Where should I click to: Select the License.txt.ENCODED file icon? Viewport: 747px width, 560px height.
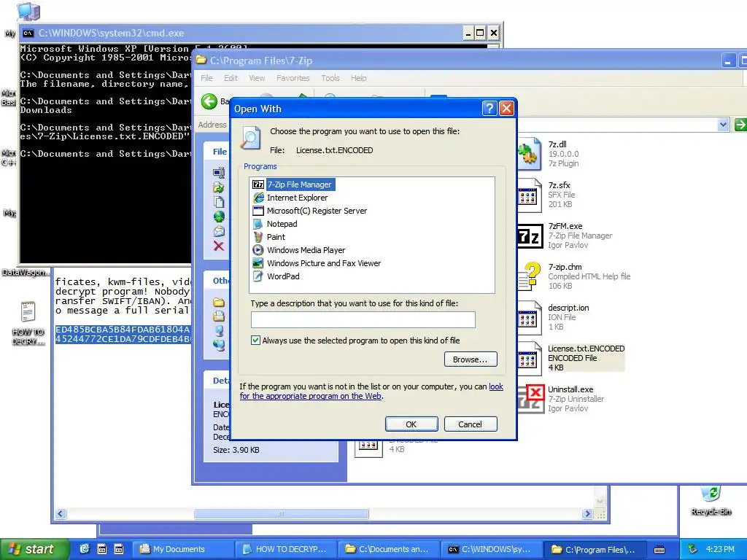click(530, 359)
